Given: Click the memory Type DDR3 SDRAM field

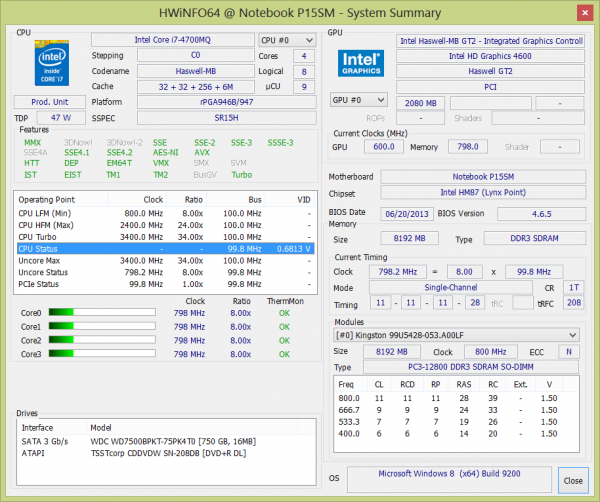Looking at the screenshot, I should pos(535,238).
